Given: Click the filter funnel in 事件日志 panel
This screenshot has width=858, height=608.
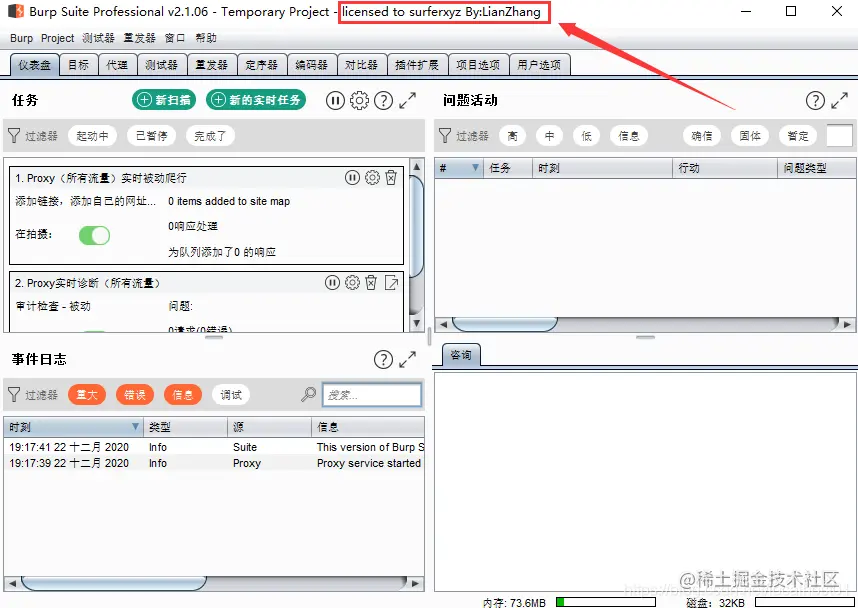Looking at the screenshot, I should click(x=14, y=395).
